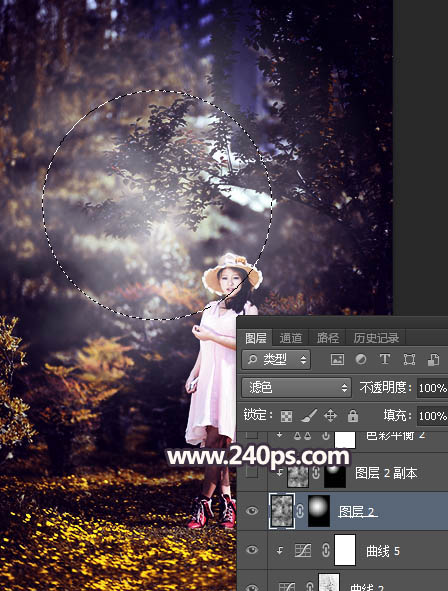Image resolution: width=448 pixels, height=591 pixels.
Task: Toggle visibility box of 色彩平衡 2 layer
Action: click(252, 435)
